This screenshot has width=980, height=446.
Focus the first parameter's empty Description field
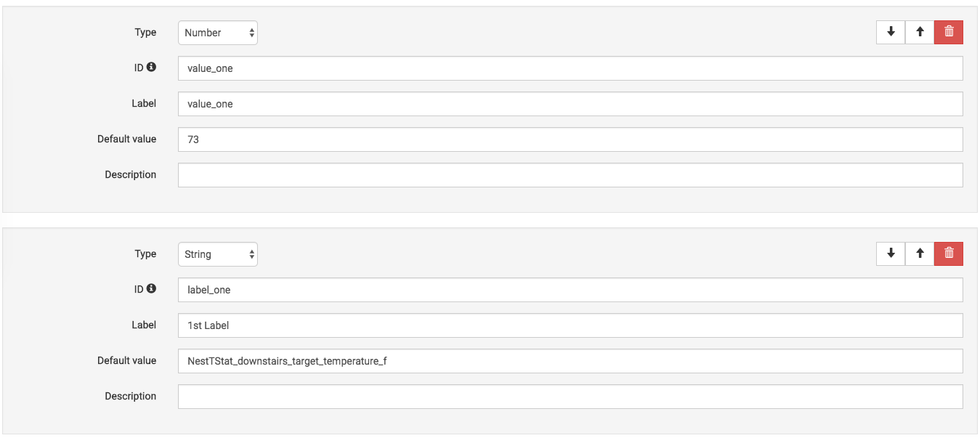[x=570, y=175]
